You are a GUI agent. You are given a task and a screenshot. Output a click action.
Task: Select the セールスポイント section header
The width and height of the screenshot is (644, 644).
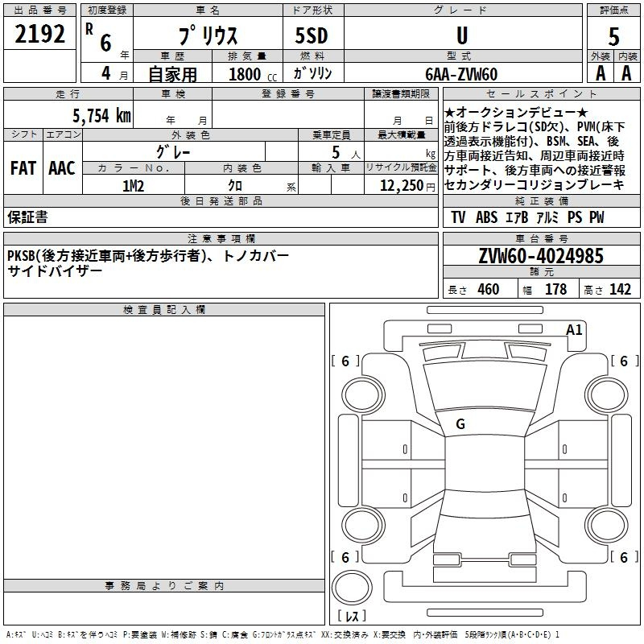pyautogui.click(x=541, y=94)
